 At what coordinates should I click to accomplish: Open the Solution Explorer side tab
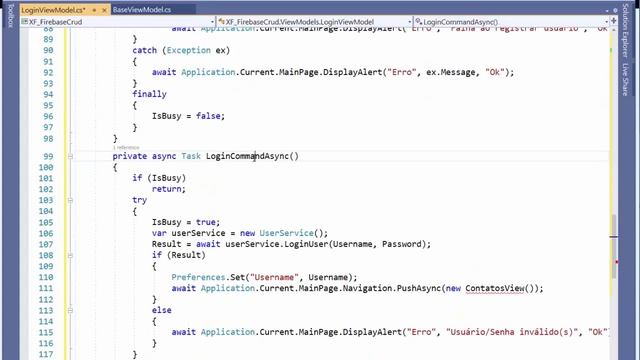[625, 30]
